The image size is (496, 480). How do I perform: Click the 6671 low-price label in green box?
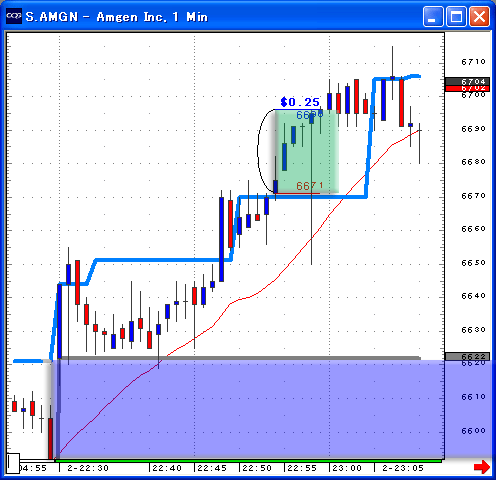pos(309,186)
